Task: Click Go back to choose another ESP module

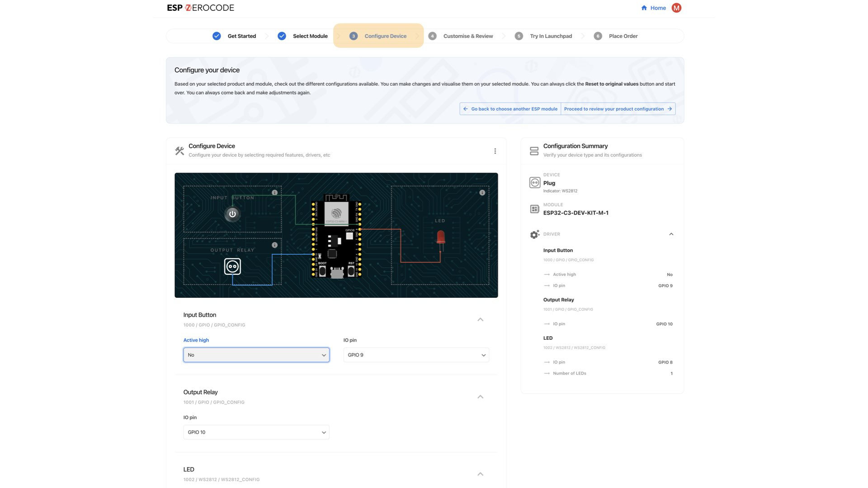Action: tap(510, 109)
